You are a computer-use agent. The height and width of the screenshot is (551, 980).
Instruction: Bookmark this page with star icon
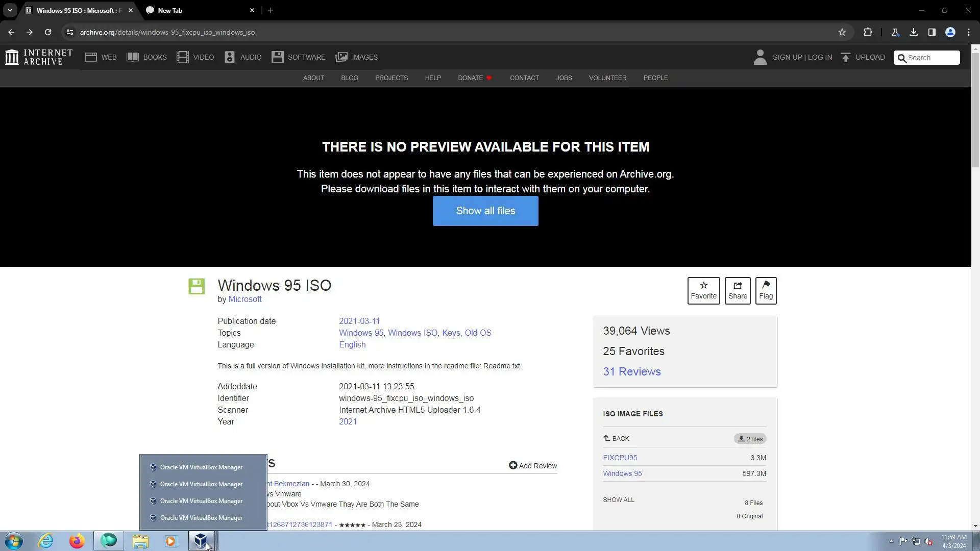(x=842, y=32)
